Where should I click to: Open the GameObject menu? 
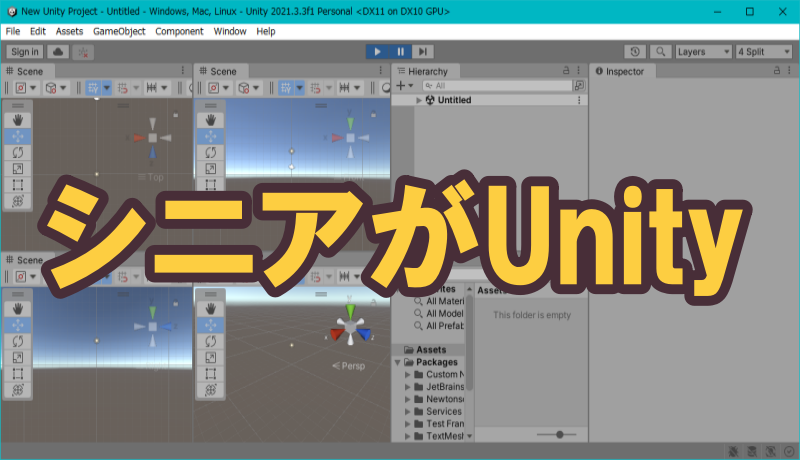[119, 32]
